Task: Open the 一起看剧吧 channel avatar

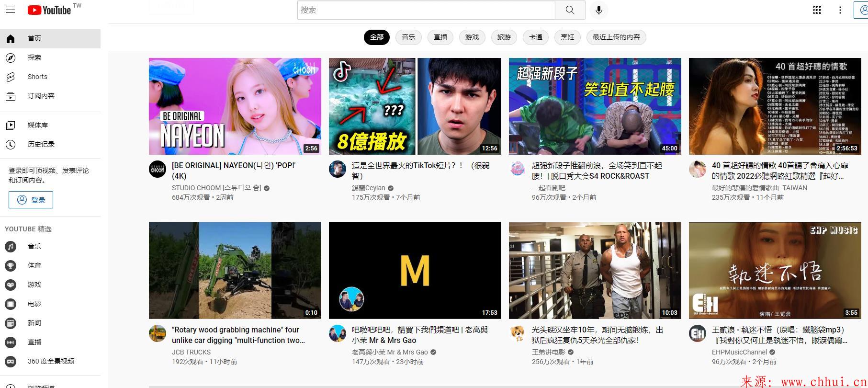Action: tap(518, 169)
